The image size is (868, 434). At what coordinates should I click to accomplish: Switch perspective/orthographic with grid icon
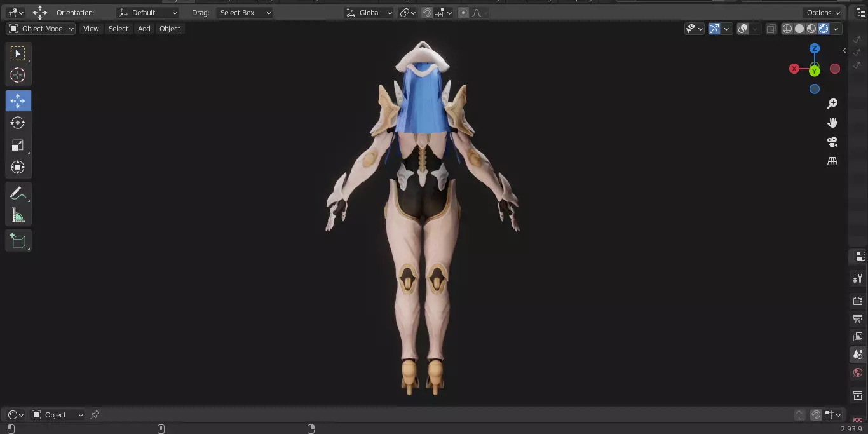point(832,161)
